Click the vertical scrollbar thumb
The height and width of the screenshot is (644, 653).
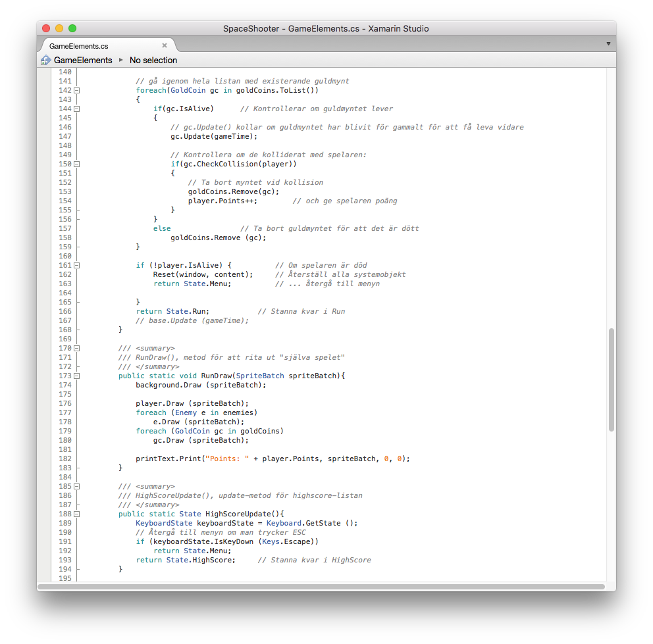point(612,380)
